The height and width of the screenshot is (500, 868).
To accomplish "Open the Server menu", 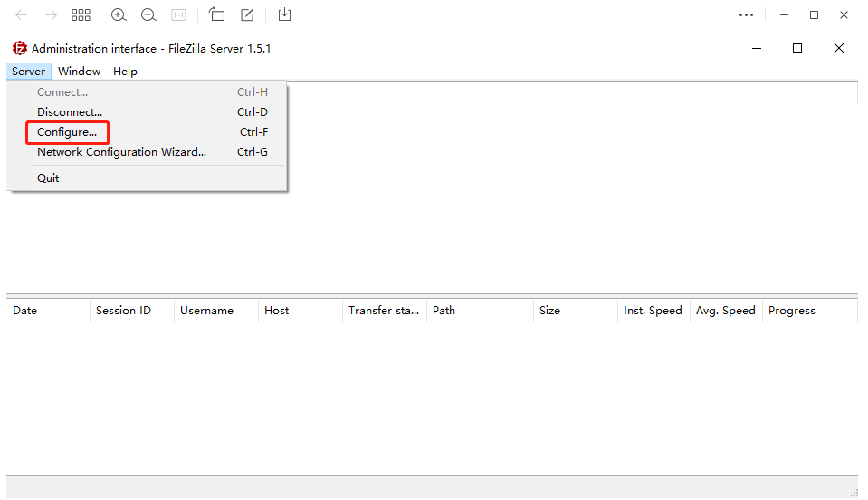I will point(29,72).
